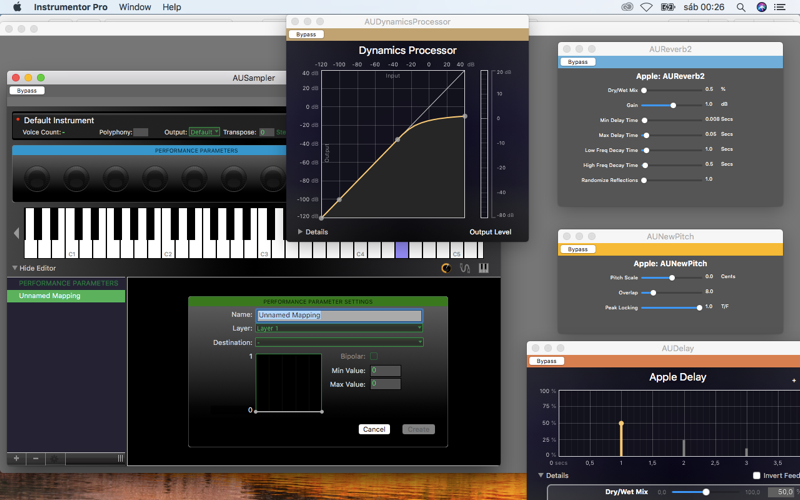800x500 pixels.
Task: Click the Cancel button in parameter settings
Action: click(374, 429)
